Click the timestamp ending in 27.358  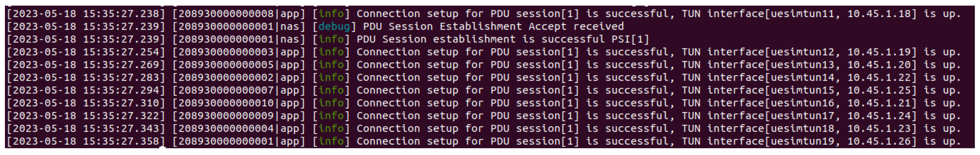tap(86, 141)
